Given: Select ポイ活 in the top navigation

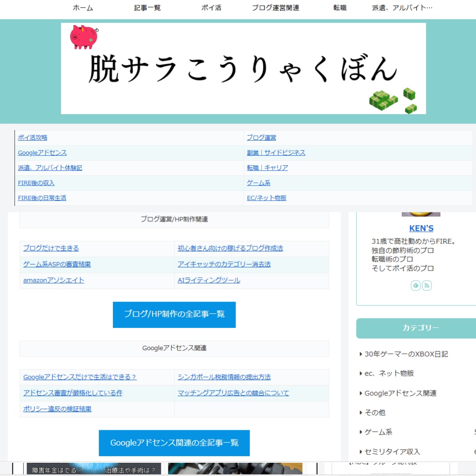Looking at the screenshot, I should click(x=211, y=7).
